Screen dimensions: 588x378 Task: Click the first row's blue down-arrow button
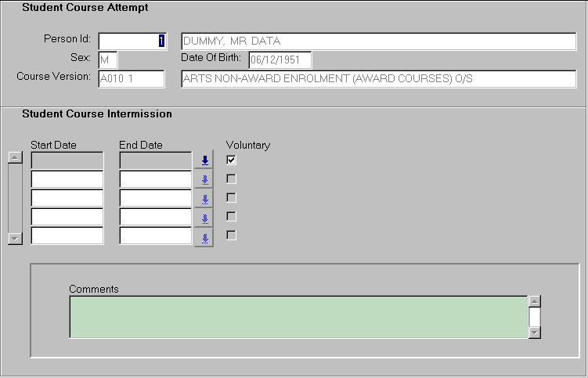[204, 160]
